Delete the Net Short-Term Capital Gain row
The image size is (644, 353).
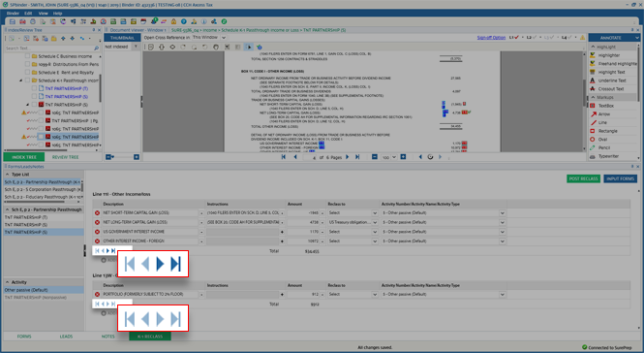[98, 213]
